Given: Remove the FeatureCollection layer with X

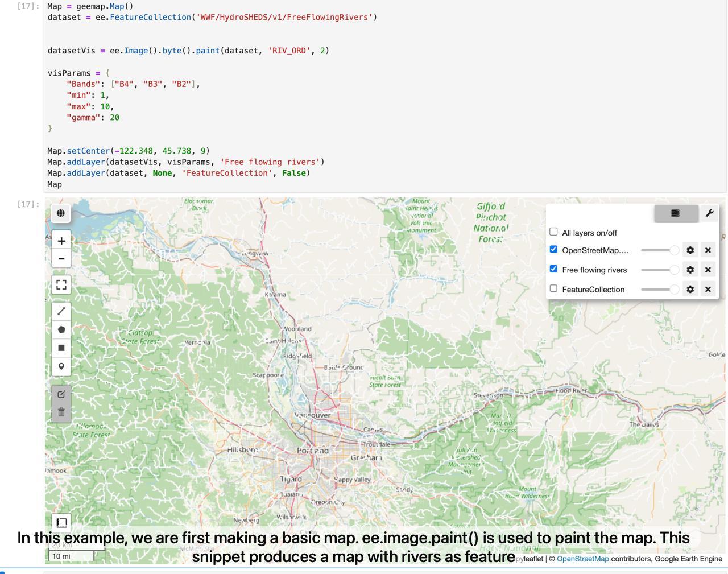Looking at the screenshot, I should pyautogui.click(x=708, y=289).
